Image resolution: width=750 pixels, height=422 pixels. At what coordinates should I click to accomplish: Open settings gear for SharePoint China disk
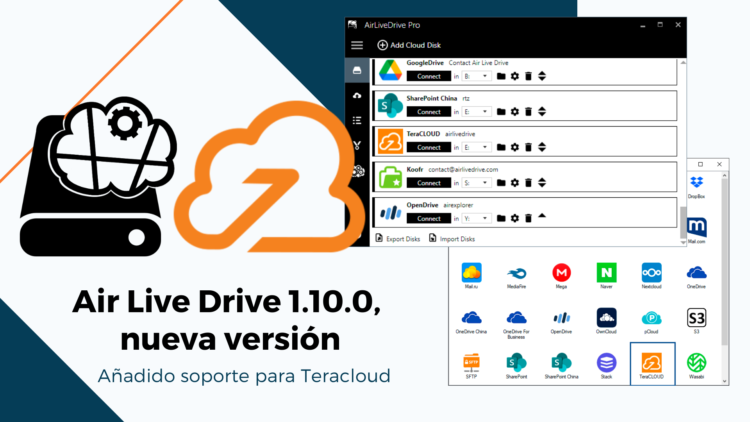[x=514, y=111]
